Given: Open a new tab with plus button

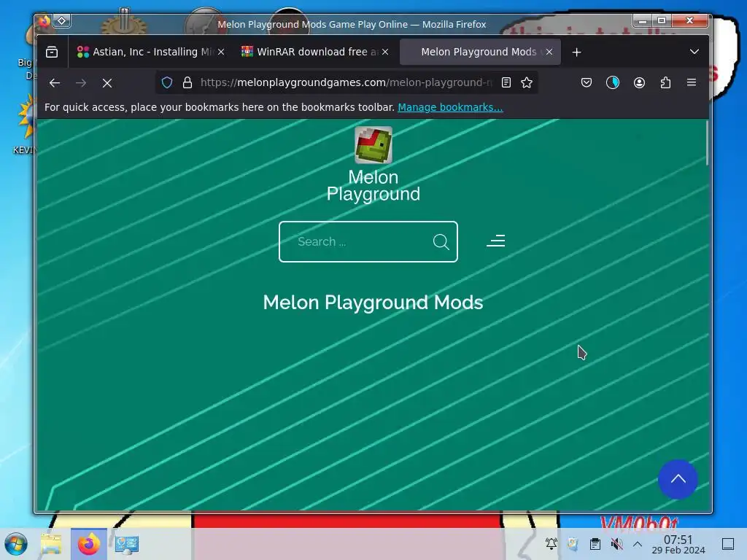Looking at the screenshot, I should [576, 52].
